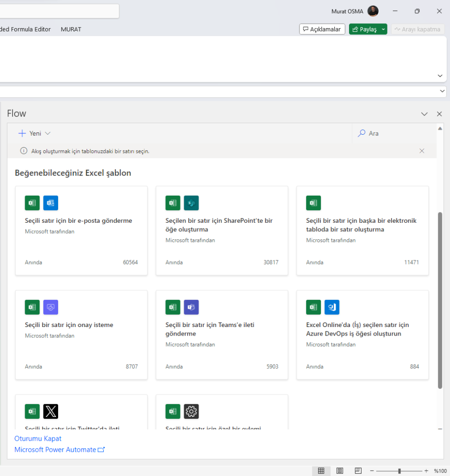Click zoom out minus button
The height and width of the screenshot is (476, 450).
pyautogui.click(x=371, y=471)
